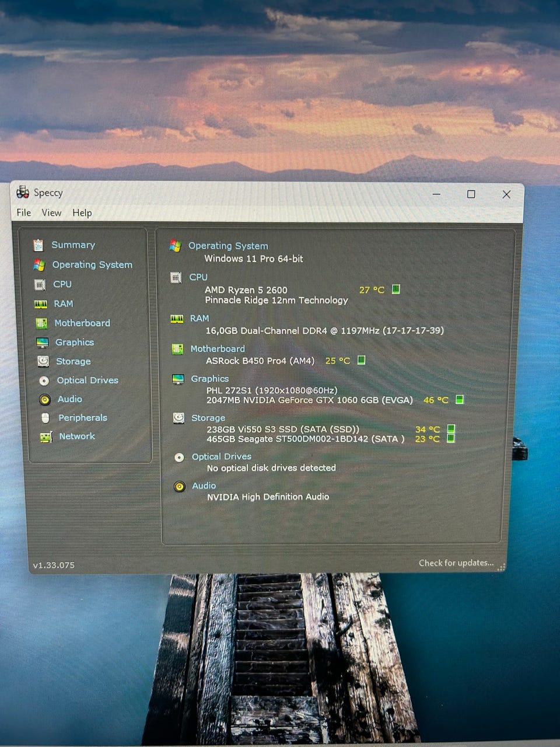Click the Speccy app icon in title bar
The width and height of the screenshot is (560, 747).
[x=23, y=192]
